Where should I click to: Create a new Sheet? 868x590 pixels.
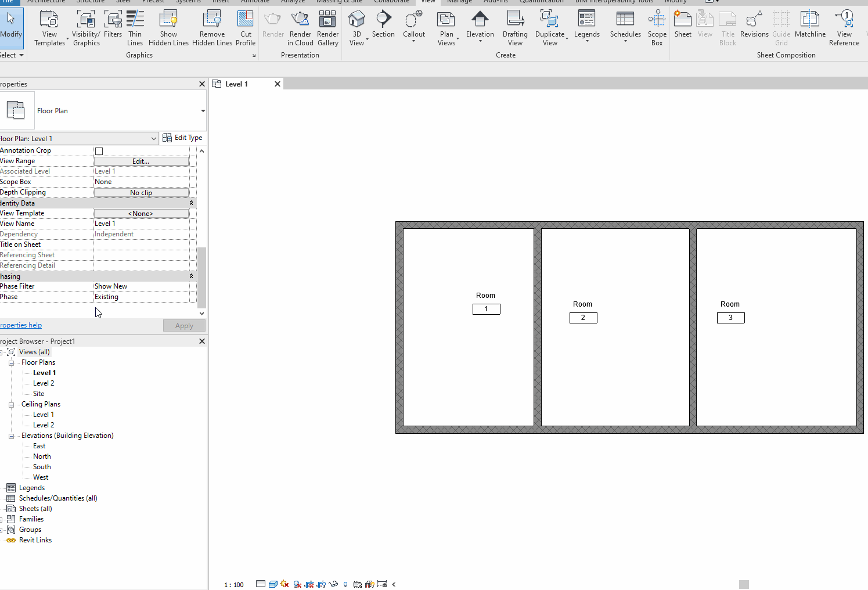pyautogui.click(x=682, y=26)
